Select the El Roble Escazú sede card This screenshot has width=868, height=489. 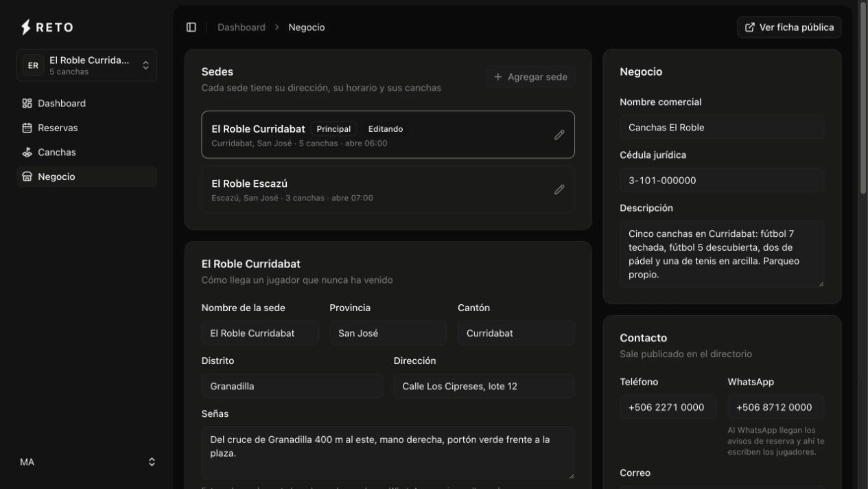[x=388, y=190]
